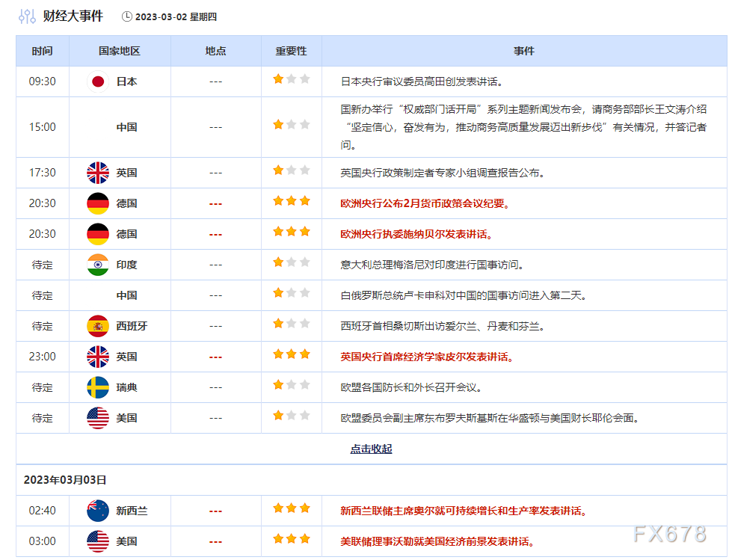
Task: Click the 重要性 column header
Action: pos(291,52)
